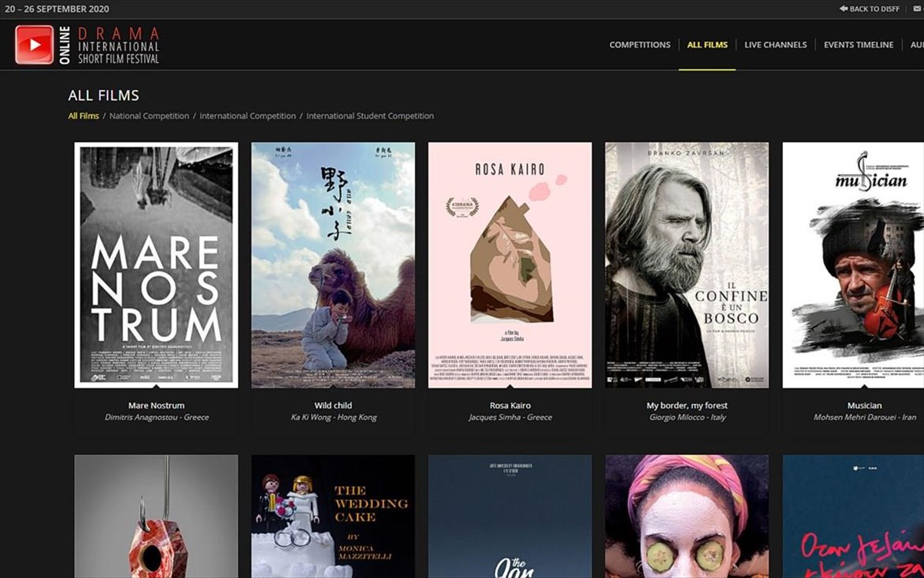This screenshot has width=924, height=578.
Task: Open the Mare Nostrum poster
Action: click(156, 265)
